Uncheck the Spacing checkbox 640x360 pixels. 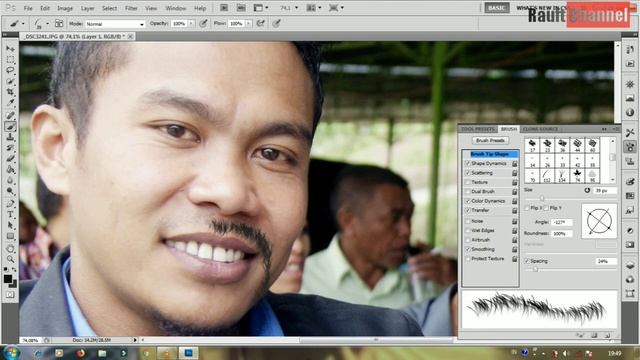click(527, 261)
